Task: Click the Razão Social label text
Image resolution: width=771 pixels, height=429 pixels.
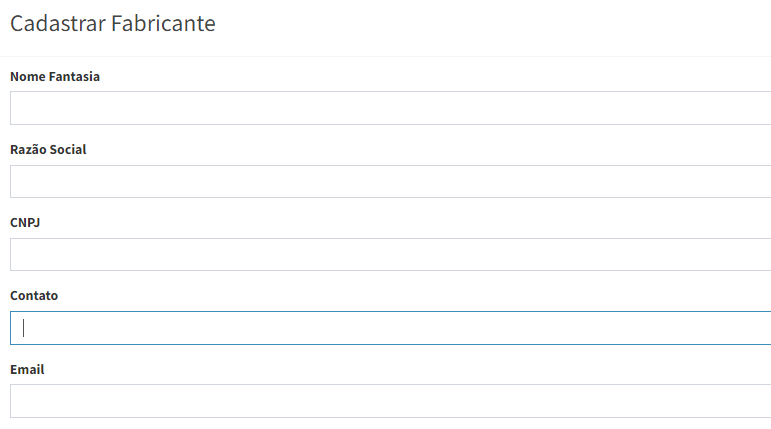Action: 48,149
